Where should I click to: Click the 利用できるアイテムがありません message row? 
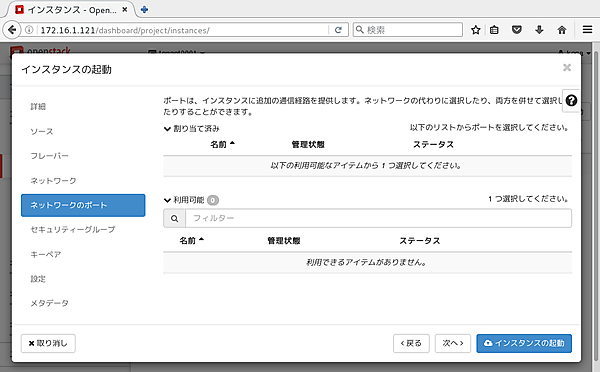367,263
